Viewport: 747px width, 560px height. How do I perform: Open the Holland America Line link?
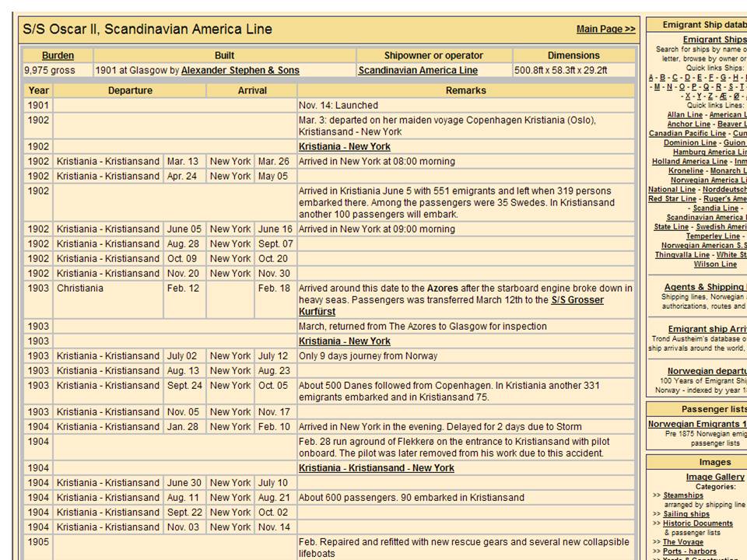(689, 162)
